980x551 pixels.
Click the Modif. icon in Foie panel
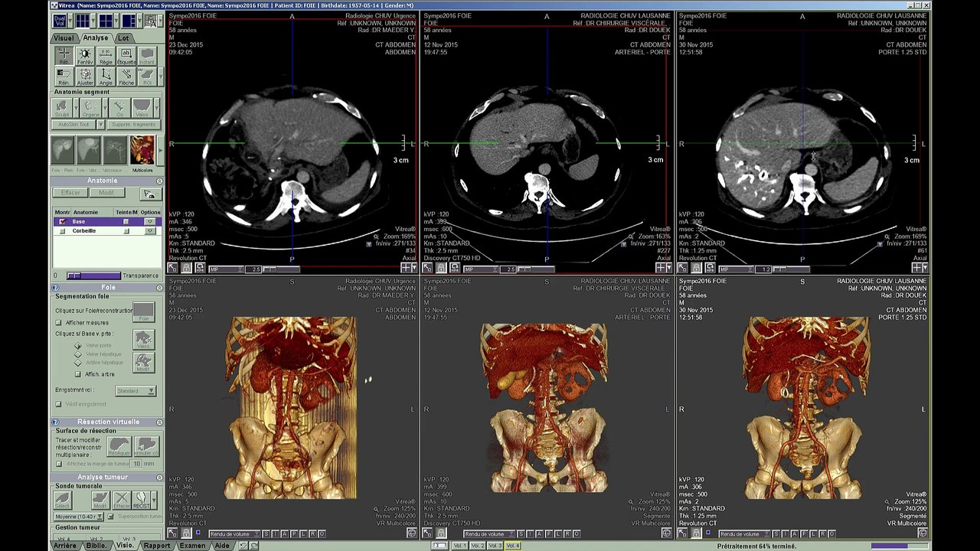point(143,363)
